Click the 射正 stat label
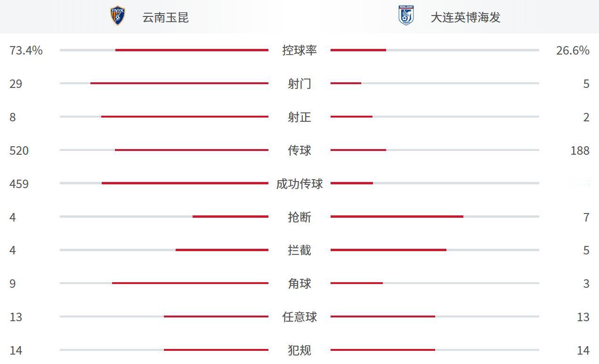The height and width of the screenshot is (364, 599). coord(299,117)
